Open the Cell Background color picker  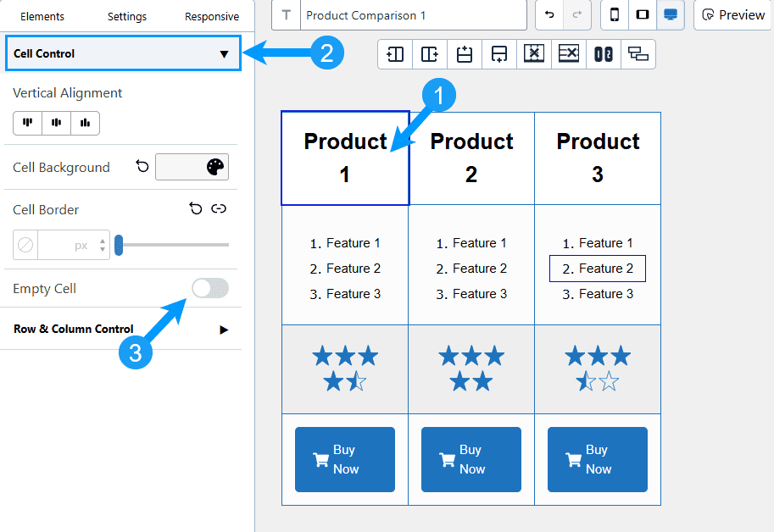(x=192, y=167)
